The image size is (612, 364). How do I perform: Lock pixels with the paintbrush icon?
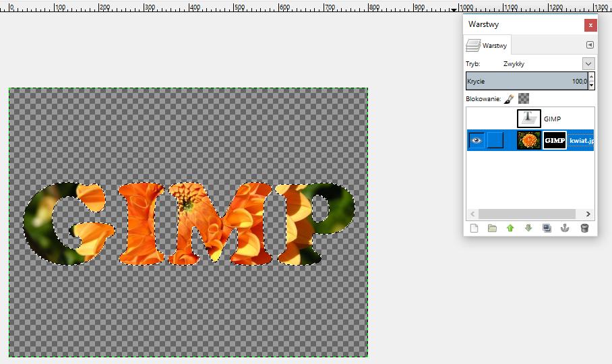tap(509, 98)
